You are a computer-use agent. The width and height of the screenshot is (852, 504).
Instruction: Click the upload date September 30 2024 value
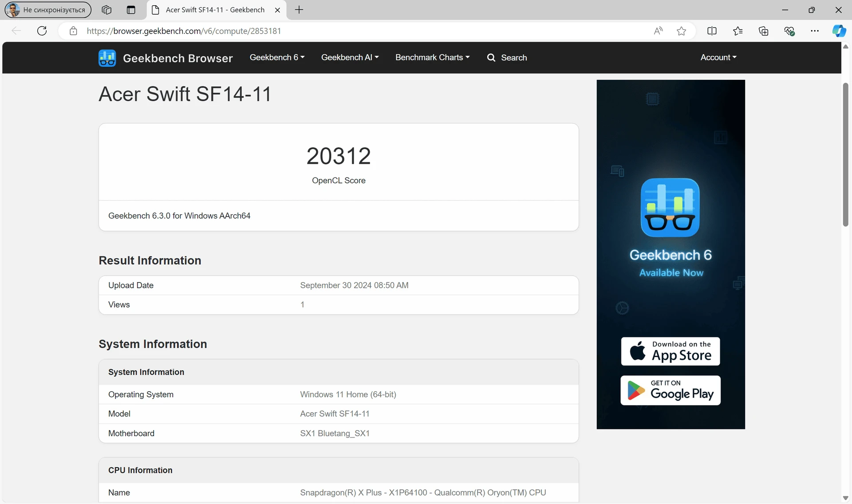[x=354, y=285]
